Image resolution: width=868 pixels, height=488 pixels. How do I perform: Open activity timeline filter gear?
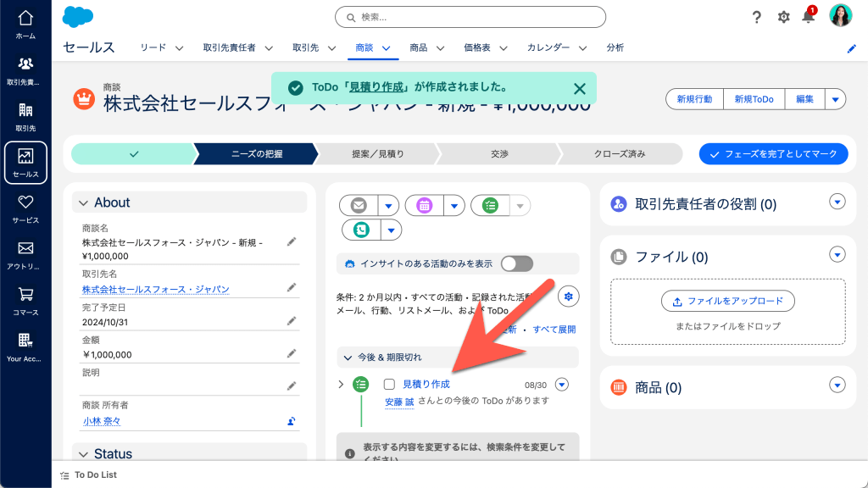point(569,297)
